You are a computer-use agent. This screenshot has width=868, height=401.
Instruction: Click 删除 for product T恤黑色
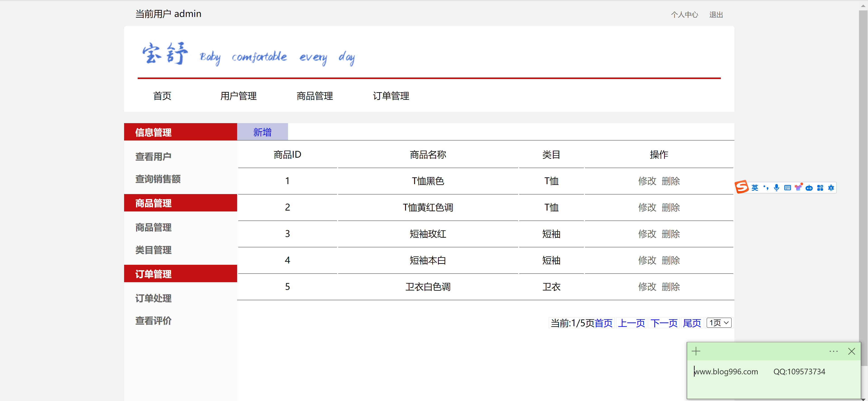click(670, 181)
